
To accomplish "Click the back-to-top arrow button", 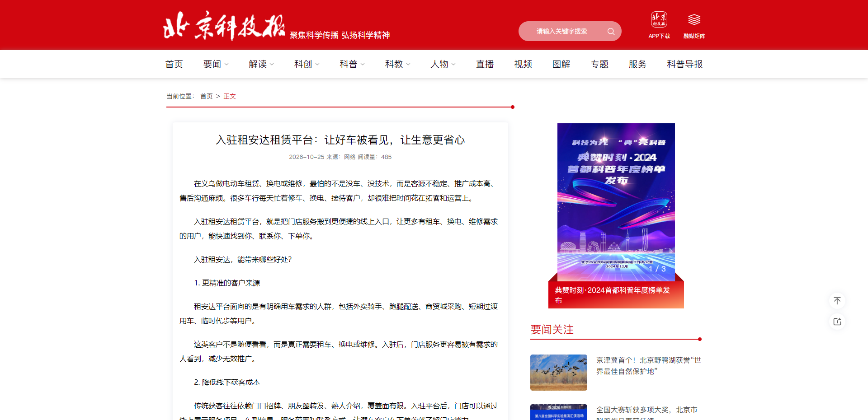I will (837, 301).
